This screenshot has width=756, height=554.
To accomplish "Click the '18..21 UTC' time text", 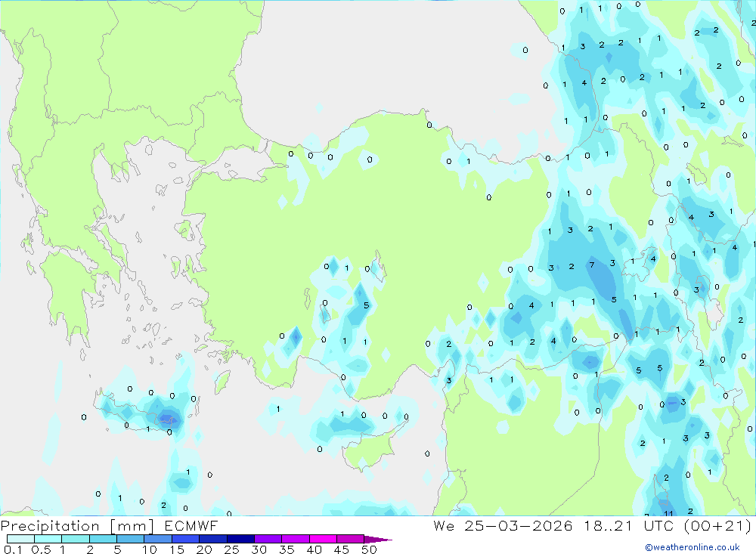I will (629, 525).
